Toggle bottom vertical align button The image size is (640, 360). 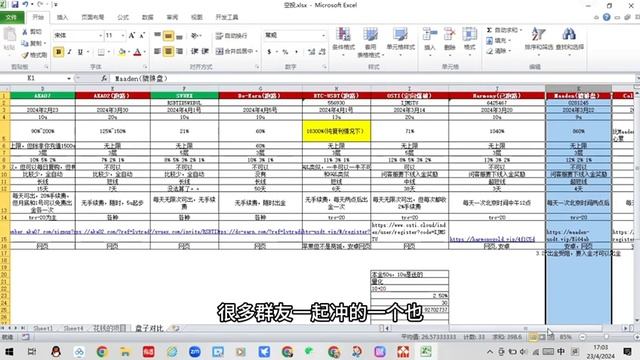click(179, 36)
